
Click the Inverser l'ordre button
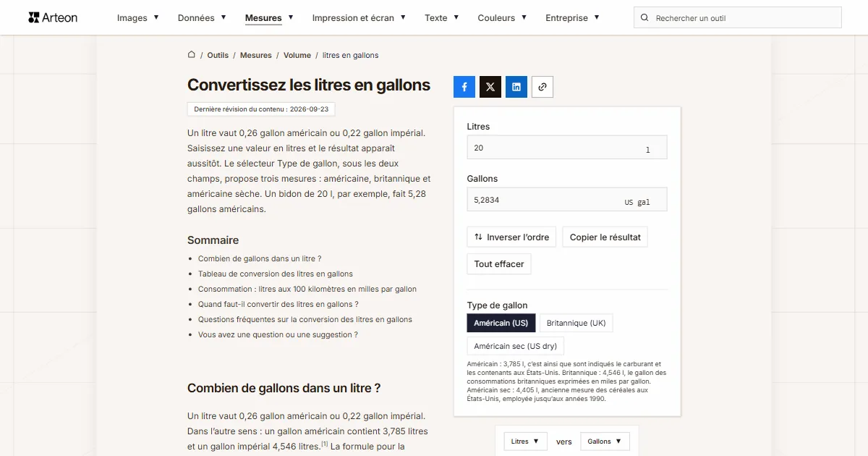click(511, 237)
